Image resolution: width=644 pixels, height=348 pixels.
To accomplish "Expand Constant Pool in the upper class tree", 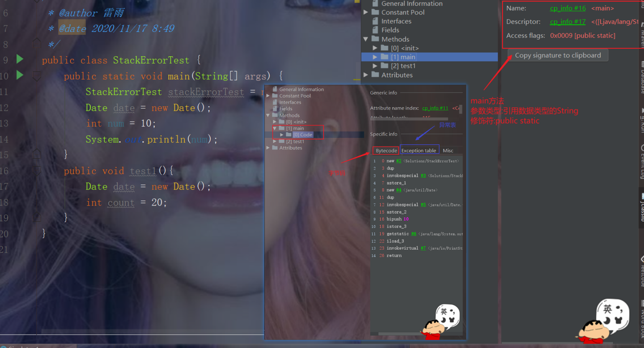I will (366, 12).
